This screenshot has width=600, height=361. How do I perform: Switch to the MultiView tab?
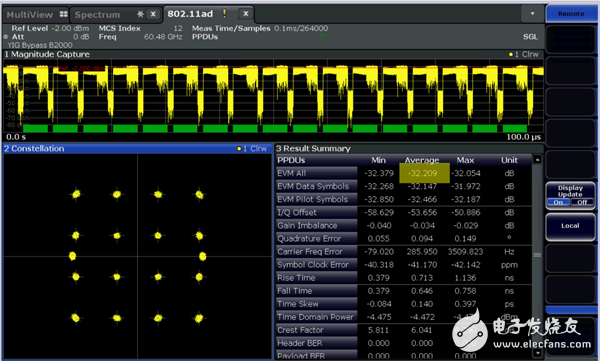tap(36, 15)
